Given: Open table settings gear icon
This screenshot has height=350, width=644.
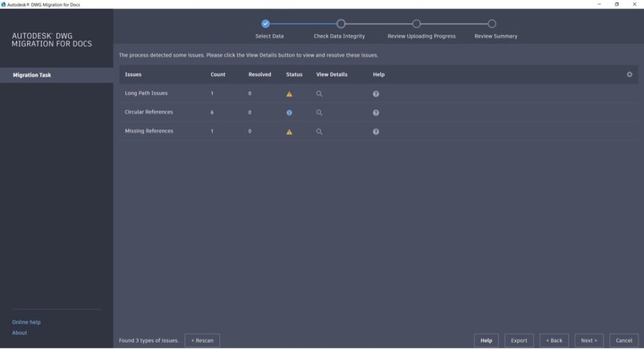Looking at the screenshot, I should click(x=629, y=74).
